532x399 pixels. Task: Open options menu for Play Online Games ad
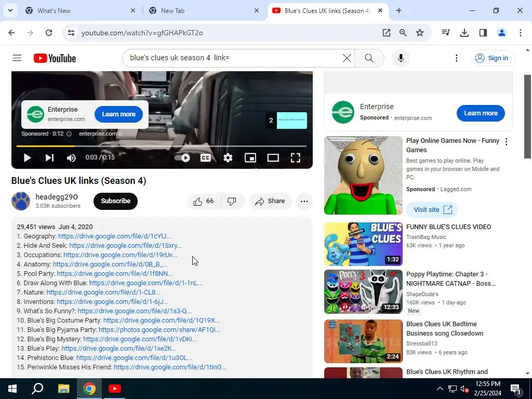point(506,142)
